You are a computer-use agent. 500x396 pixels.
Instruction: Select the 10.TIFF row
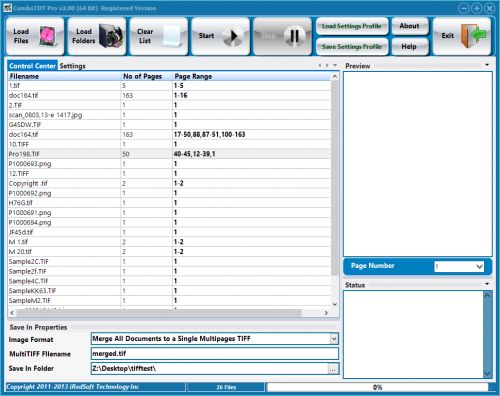click(x=169, y=144)
